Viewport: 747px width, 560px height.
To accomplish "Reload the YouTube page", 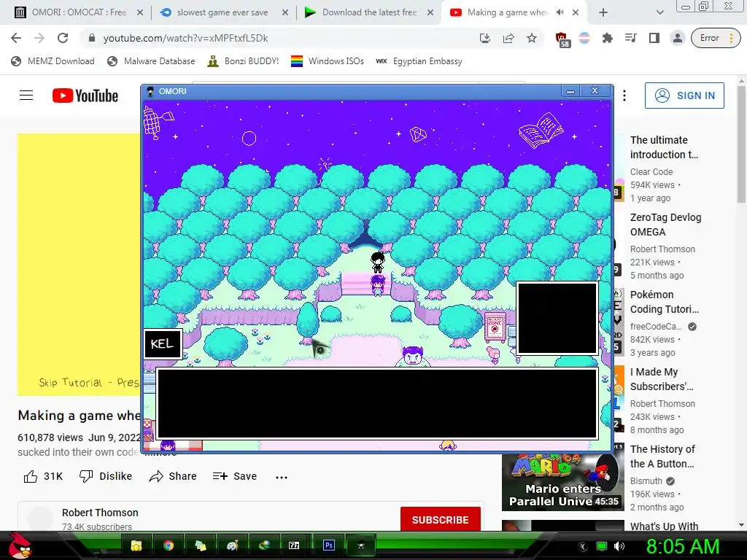I will [63, 38].
